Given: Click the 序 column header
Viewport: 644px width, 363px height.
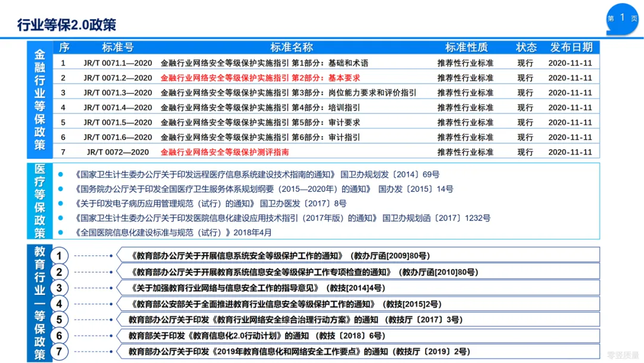Looking at the screenshot, I should [x=64, y=47].
